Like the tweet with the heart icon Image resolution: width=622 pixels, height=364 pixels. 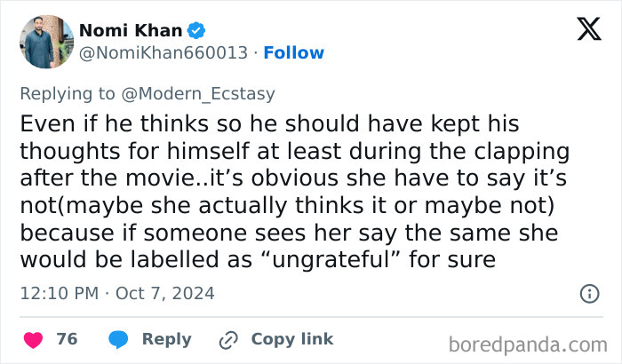(x=33, y=339)
